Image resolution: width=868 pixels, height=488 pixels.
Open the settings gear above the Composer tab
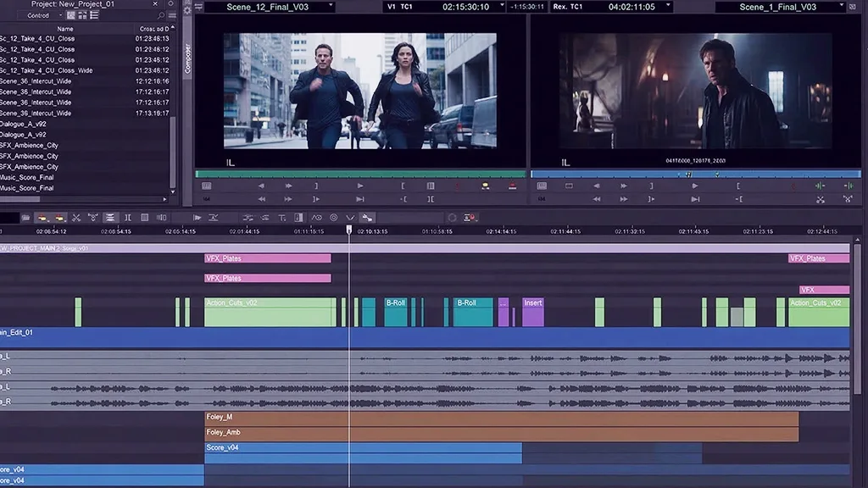(x=188, y=12)
